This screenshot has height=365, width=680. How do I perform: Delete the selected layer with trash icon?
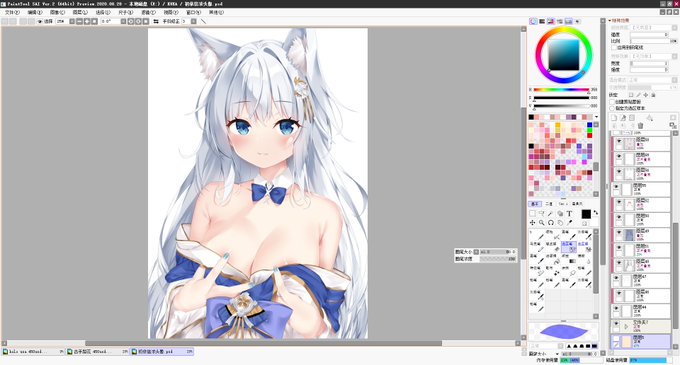pos(640,126)
